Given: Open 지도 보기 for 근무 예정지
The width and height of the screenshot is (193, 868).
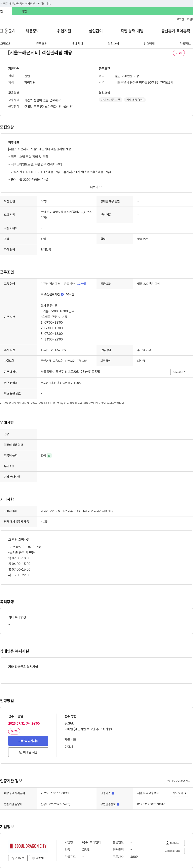Looking at the screenshot, I should click(179, 372).
